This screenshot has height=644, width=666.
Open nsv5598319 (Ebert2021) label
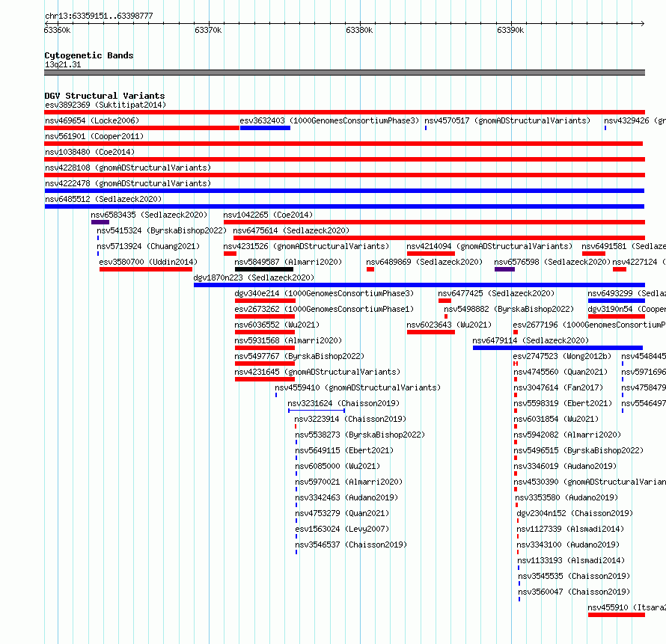563,403
